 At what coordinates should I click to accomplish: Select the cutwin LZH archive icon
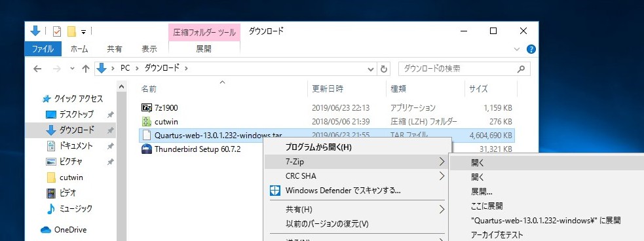[x=147, y=122]
